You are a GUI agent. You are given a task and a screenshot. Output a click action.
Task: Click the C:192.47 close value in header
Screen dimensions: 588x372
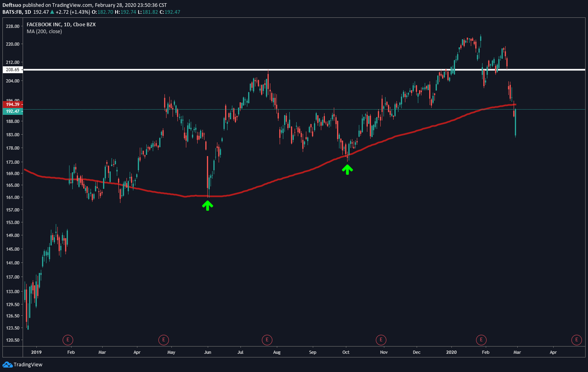tap(170, 12)
